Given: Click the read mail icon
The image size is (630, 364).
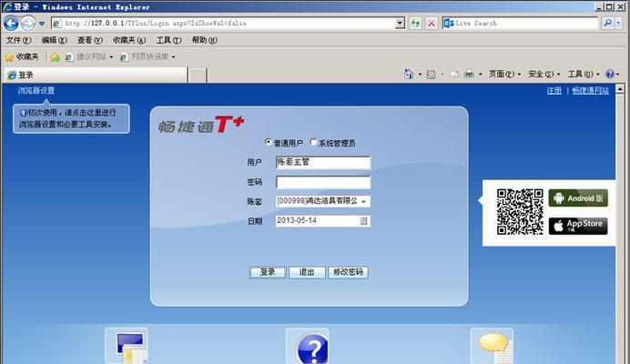Looking at the screenshot, I should [x=454, y=75].
